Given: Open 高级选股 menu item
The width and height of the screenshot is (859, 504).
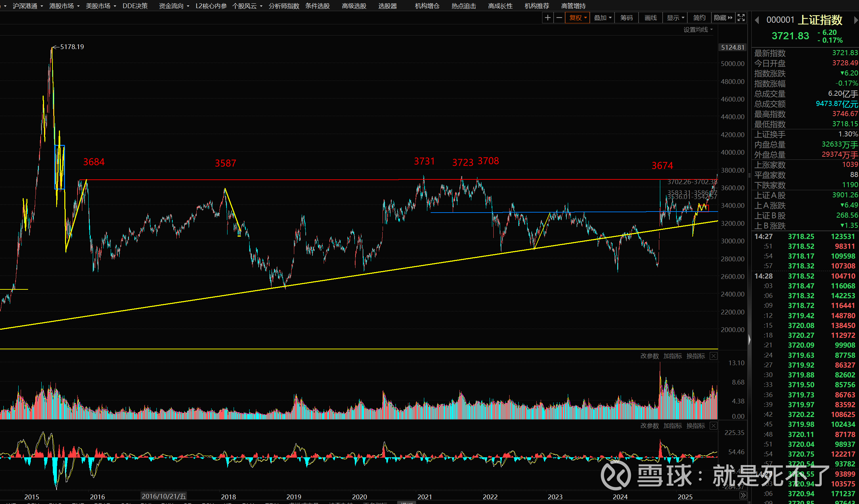Looking at the screenshot, I should point(354,6).
